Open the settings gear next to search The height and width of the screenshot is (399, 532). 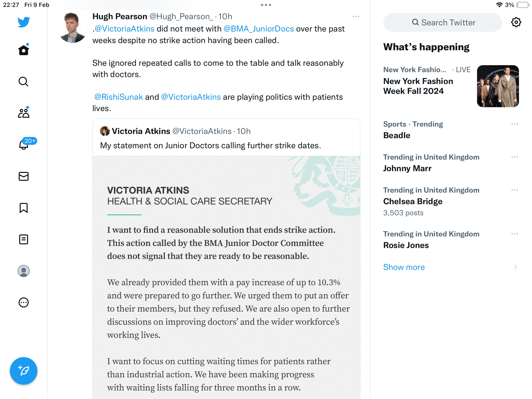[x=516, y=22]
